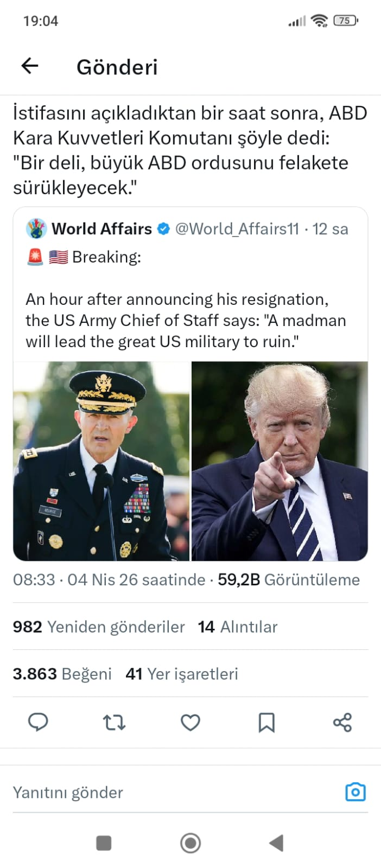Open the general in uniform photo

(101, 461)
